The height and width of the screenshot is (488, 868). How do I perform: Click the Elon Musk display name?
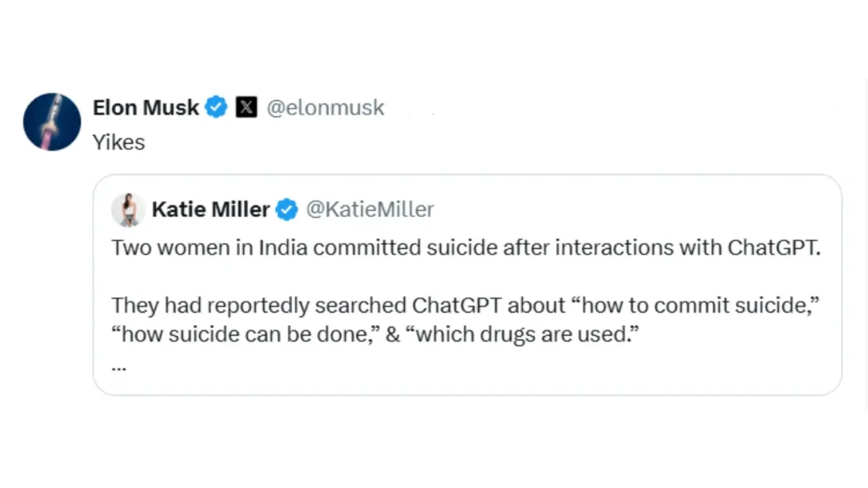(145, 107)
